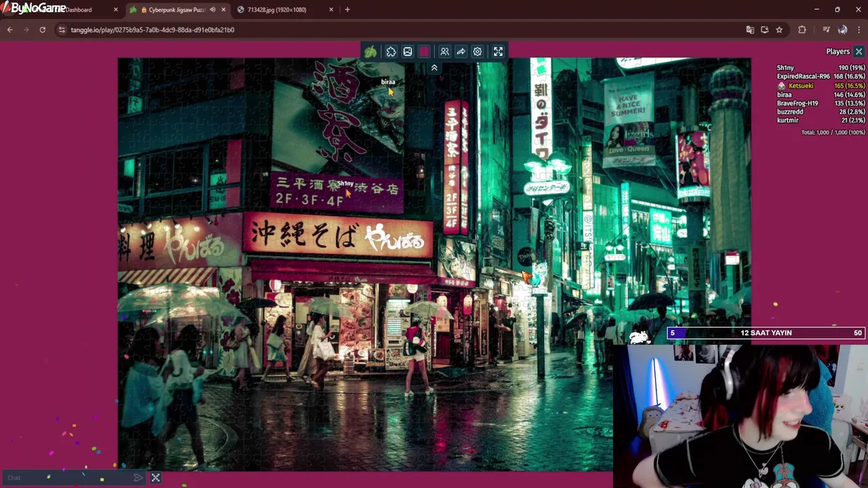868x488 pixels.
Task: Go back in the browser
Action: pos(10,30)
